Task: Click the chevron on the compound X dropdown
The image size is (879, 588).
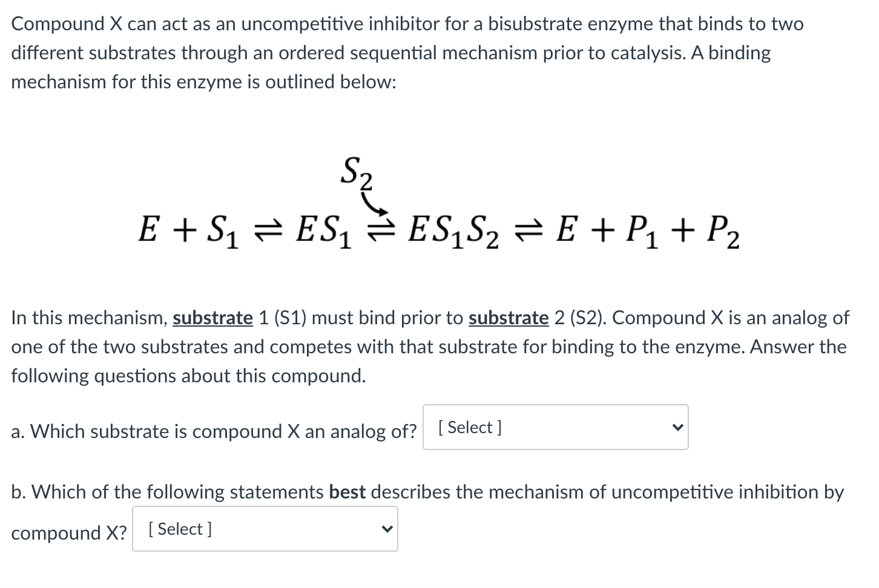Action: coord(386,528)
